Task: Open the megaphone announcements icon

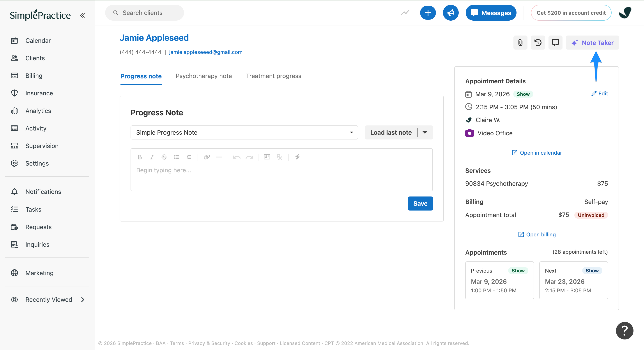Action: coord(451,13)
